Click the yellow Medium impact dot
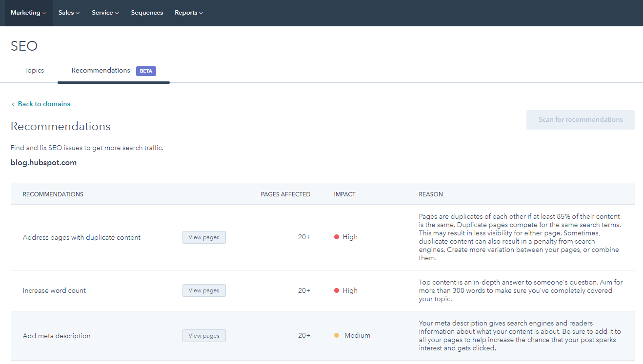 pyautogui.click(x=337, y=335)
